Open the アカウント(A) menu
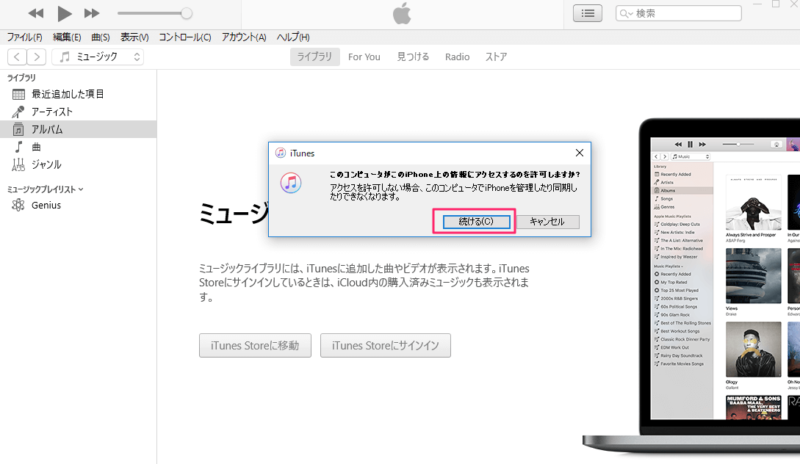Image resolution: width=800 pixels, height=464 pixels. pos(244,37)
